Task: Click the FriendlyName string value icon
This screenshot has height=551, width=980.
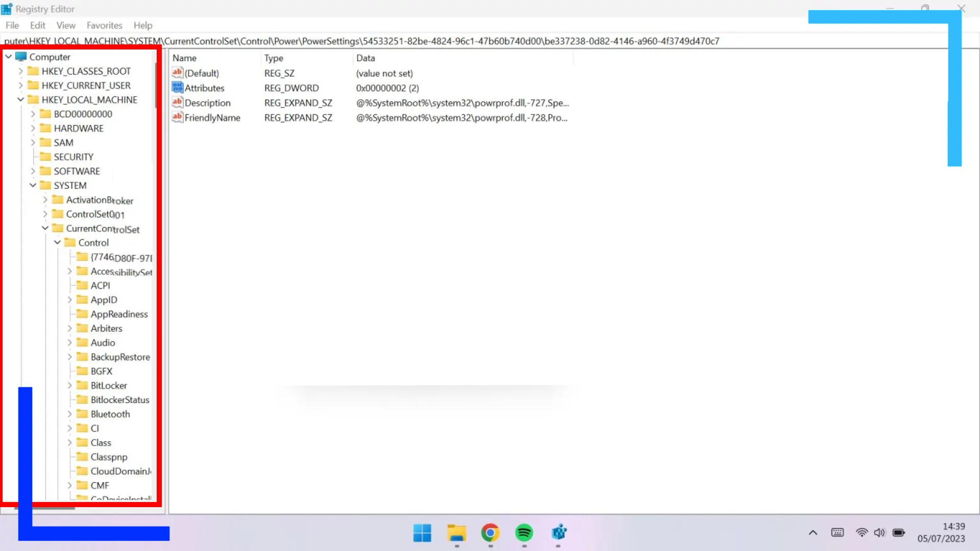Action: [177, 117]
